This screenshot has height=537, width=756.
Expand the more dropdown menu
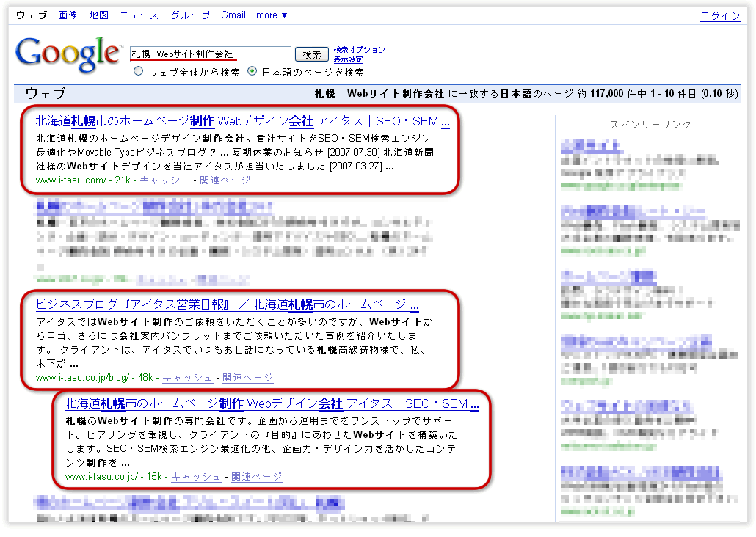pyautogui.click(x=272, y=15)
